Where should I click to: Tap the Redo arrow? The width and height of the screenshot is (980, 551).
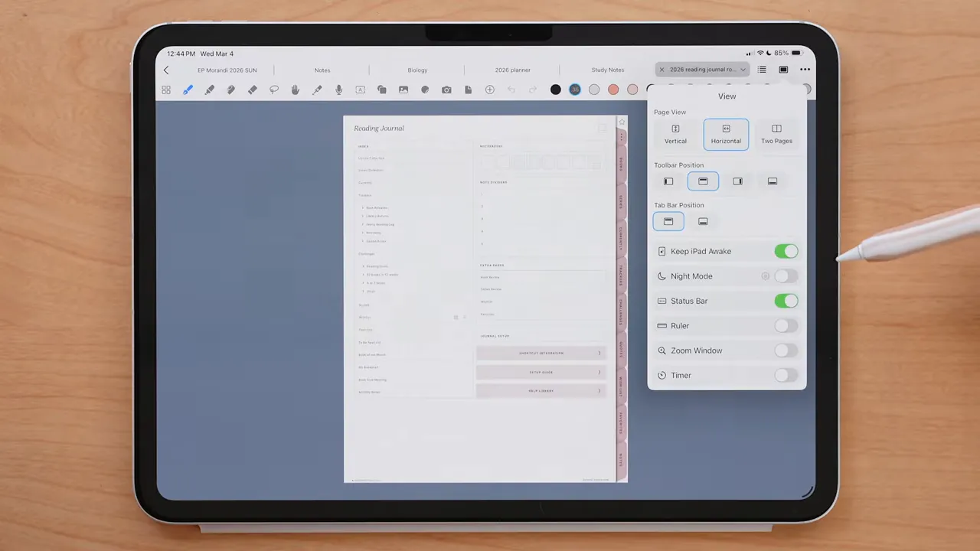[533, 90]
